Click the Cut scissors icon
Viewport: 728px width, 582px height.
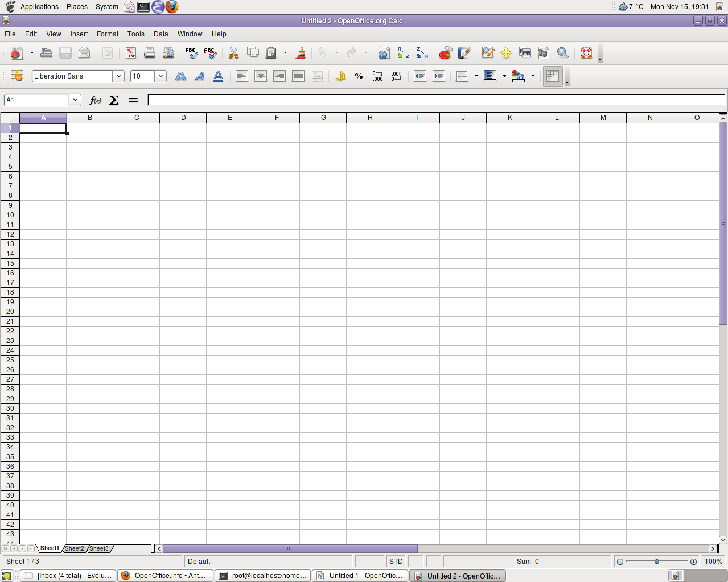(233, 53)
